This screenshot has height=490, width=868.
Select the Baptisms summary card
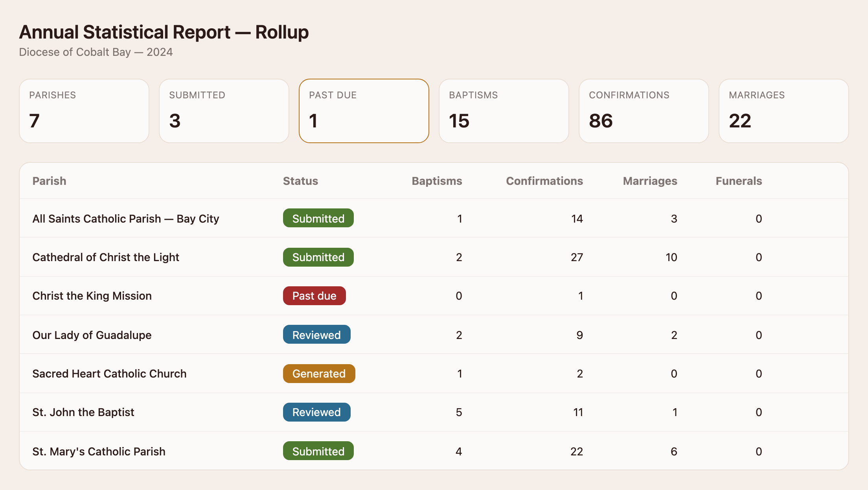point(504,111)
